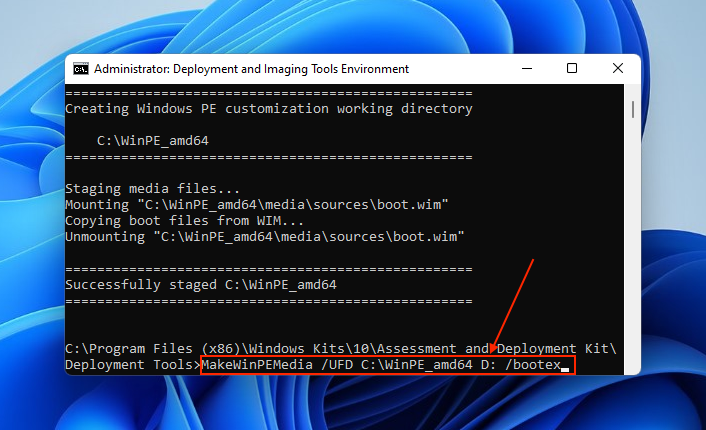This screenshot has width=706, height=430.
Task: Click the line 'Creating Windows PE customization working directory'
Action: click(269, 109)
